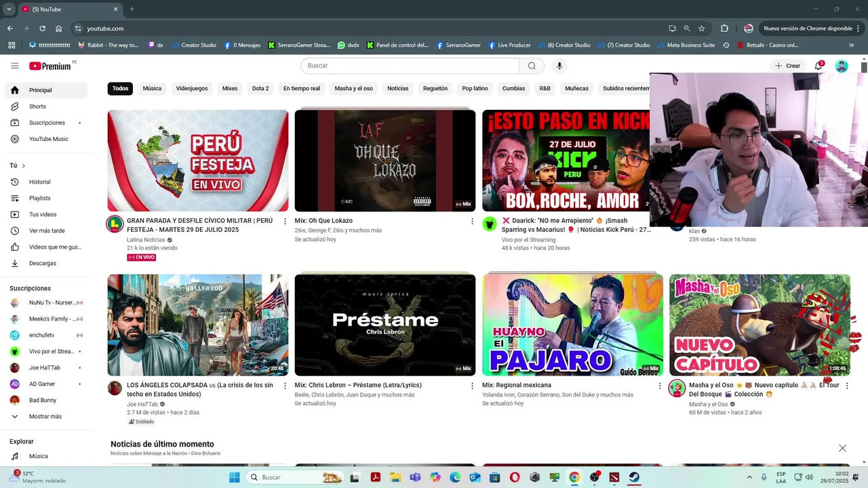Close the YouTube browser tab
Screen dimensions: 868x488
115,9
